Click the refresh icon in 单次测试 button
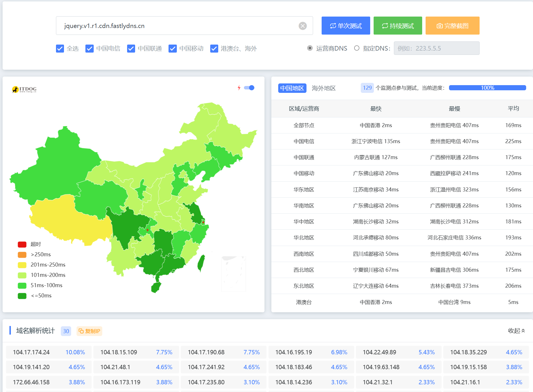 point(333,26)
